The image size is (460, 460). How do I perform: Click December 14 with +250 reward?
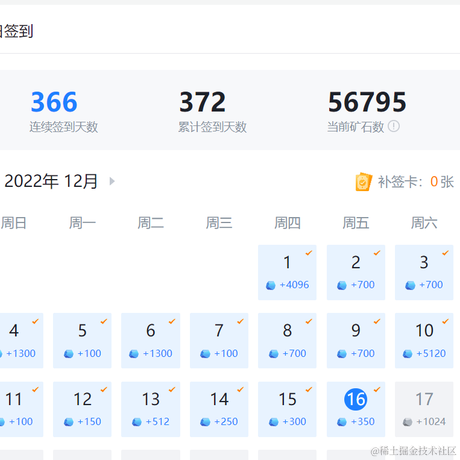point(219,409)
